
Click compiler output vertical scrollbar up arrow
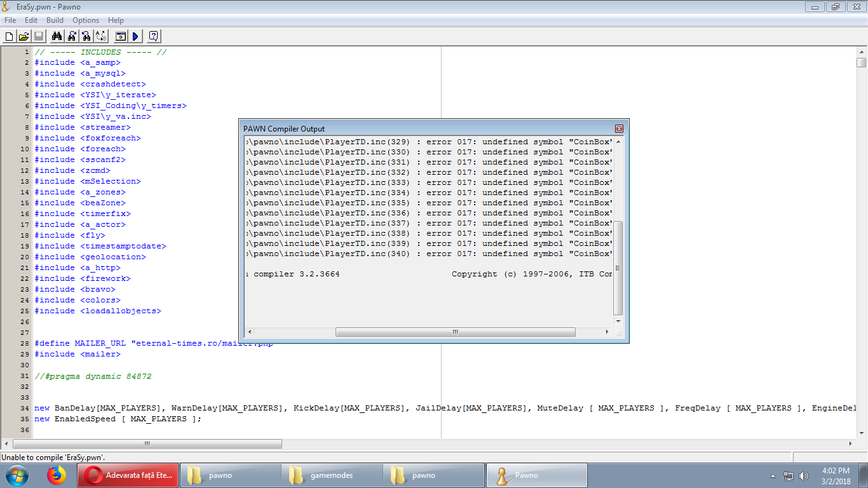pos(618,141)
